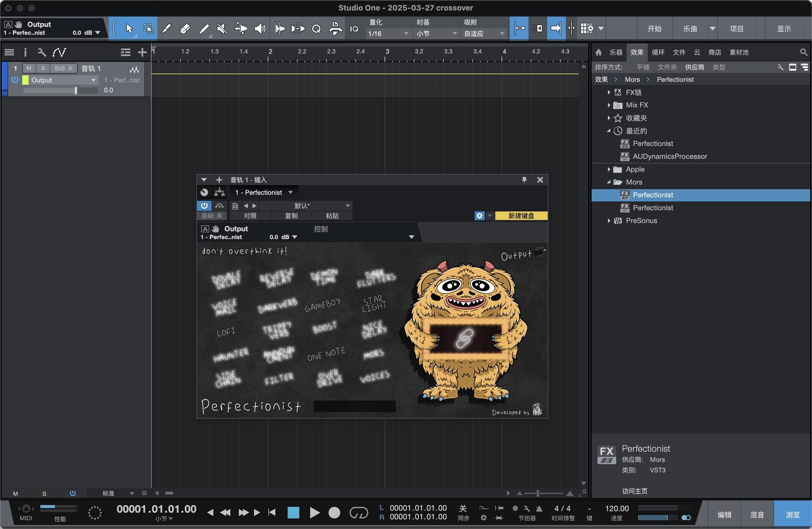The image size is (812, 529).
Task: Expand the FX链 folder
Action: pos(609,92)
